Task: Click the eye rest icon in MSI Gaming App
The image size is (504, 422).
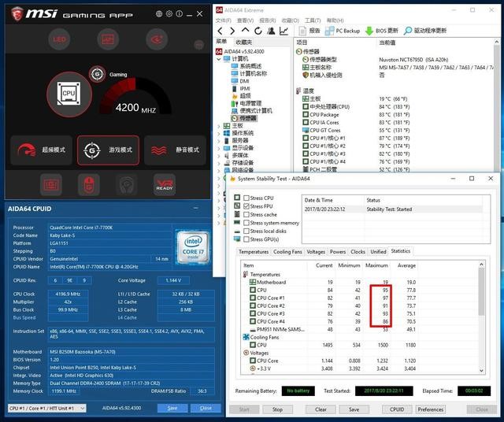Action: (x=157, y=39)
